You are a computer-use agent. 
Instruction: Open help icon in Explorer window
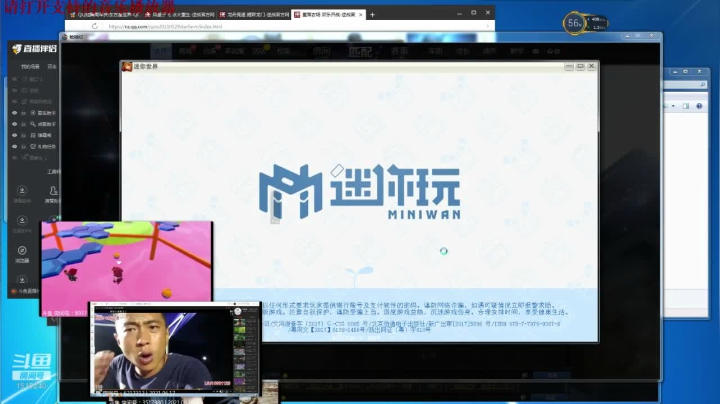(699, 106)
